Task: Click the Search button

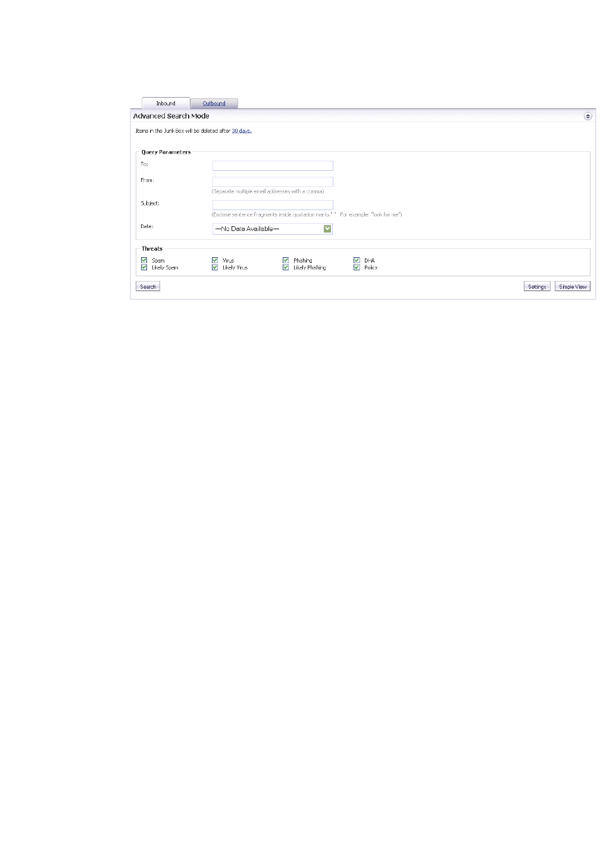Action: pos(148,286)
